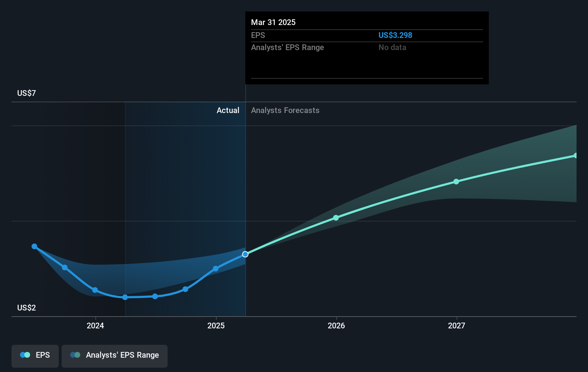Select the Mar 31 2025 EPS data point
The image size is (588, 372).
click(x=245, y=254)
